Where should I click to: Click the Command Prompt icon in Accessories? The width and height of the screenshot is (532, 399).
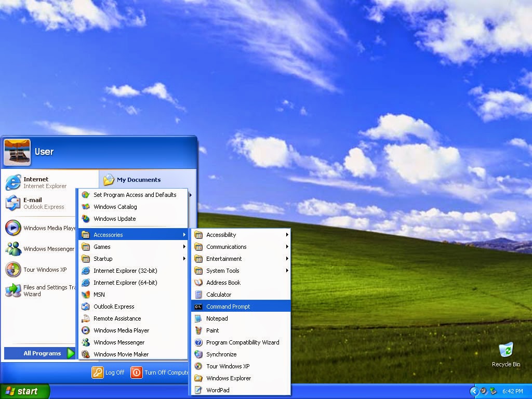(198, 307)
